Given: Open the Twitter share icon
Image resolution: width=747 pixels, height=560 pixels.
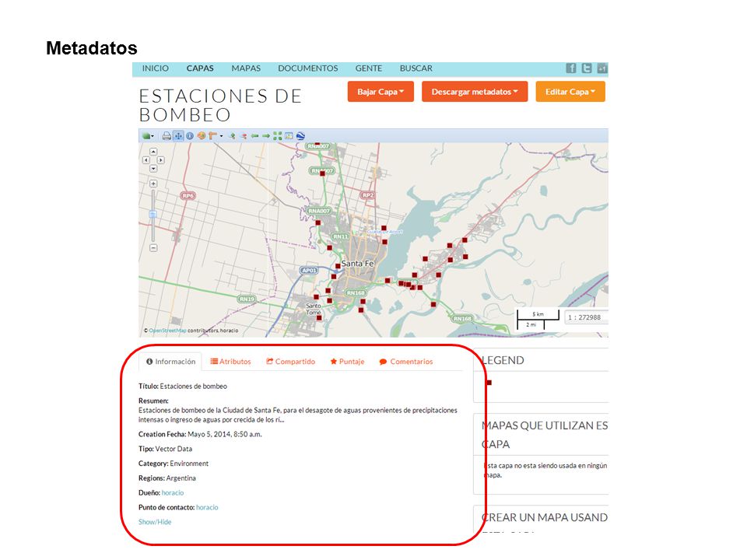Looking at the screenshot, I should (x=587, y=68).
